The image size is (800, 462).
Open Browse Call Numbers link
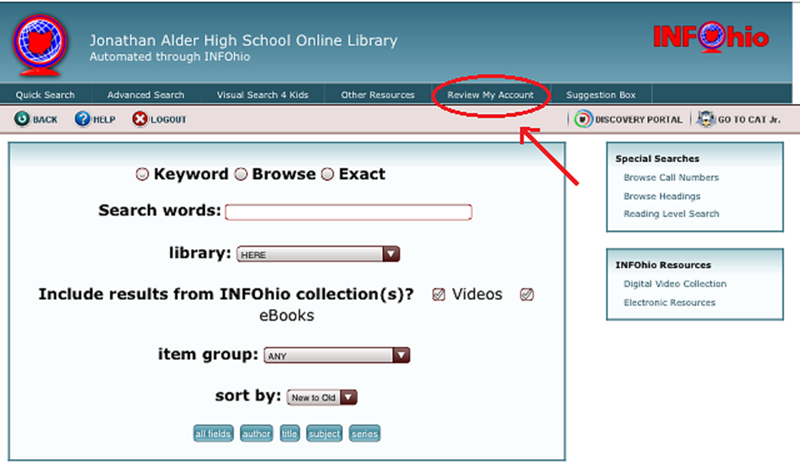click(x=671, y=177)
